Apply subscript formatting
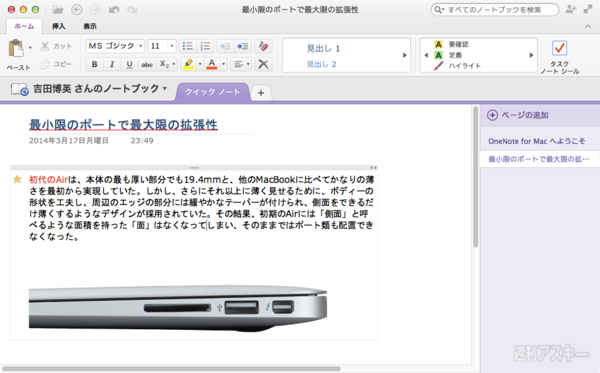Image resolution: width=600 pixels, height=373 pixels. [164, 64]
